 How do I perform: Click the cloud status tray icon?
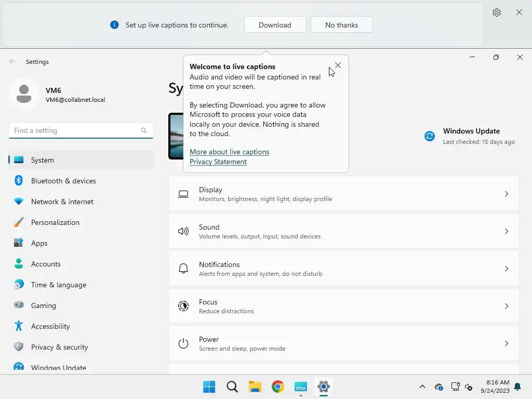click(x=438, y=387)
